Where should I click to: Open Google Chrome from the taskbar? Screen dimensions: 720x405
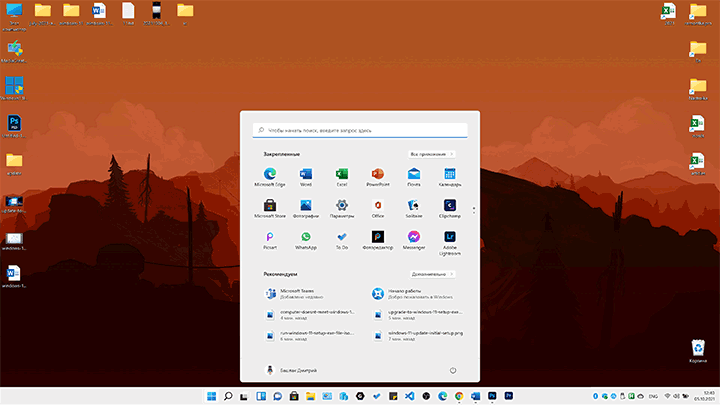[x=459, y=396]
